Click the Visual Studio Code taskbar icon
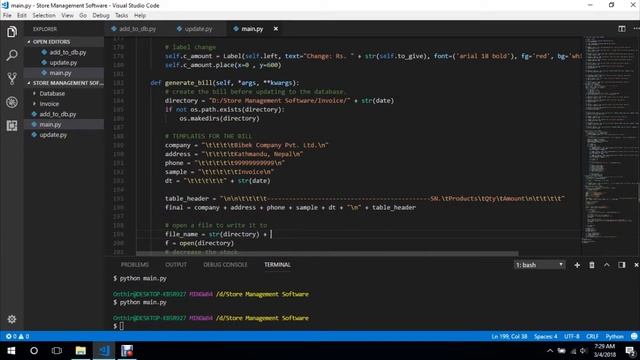Viewport: 640px width, 360px height. (104, 351)
